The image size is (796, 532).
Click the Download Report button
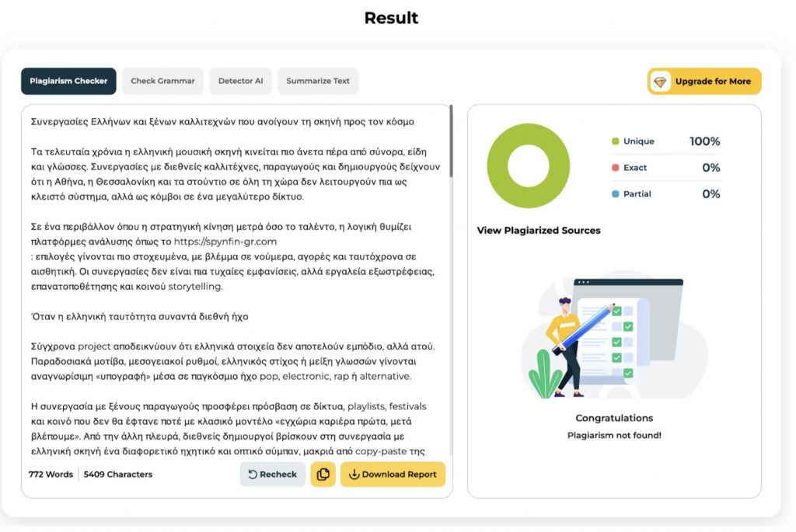click(399, 475)
